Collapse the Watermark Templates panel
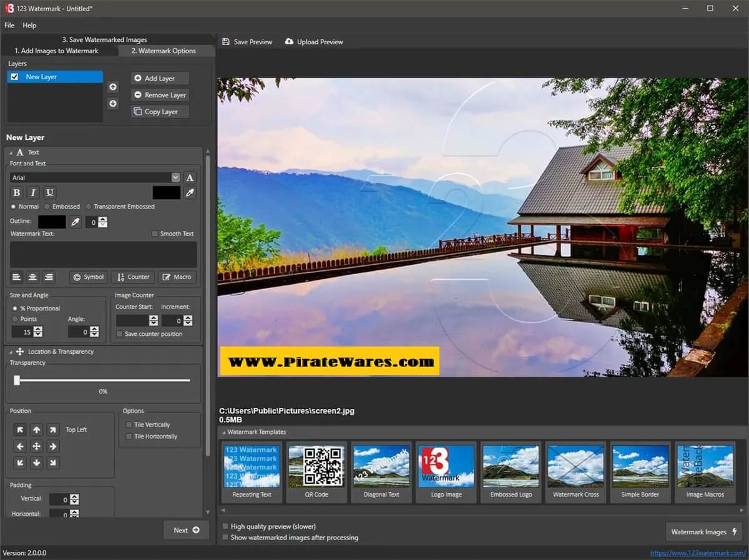The height and width of the screenshot is (560, 749). coord(223,432)
